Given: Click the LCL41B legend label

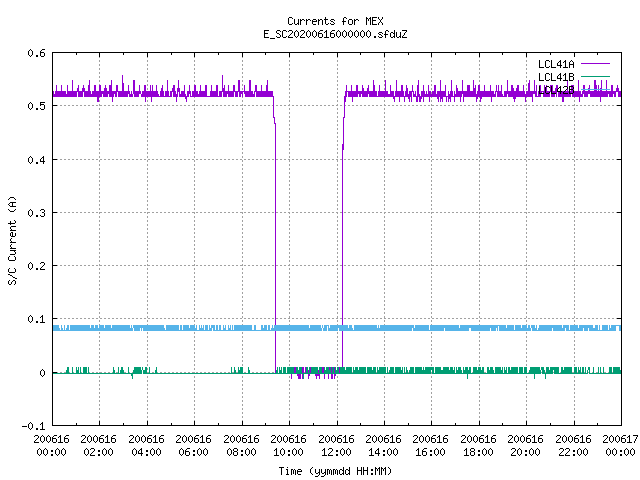Looking at the screenshot, I should [x=556, y=77].
